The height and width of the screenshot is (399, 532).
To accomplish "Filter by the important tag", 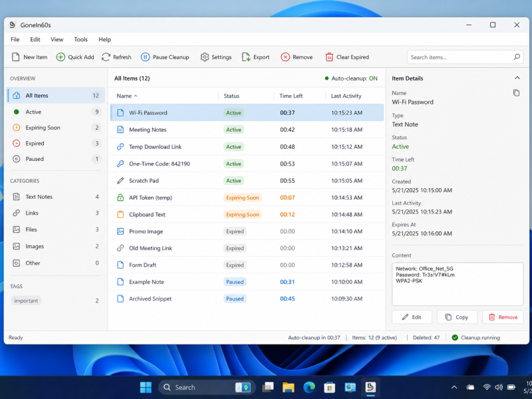I will click(x=26, y=301).
